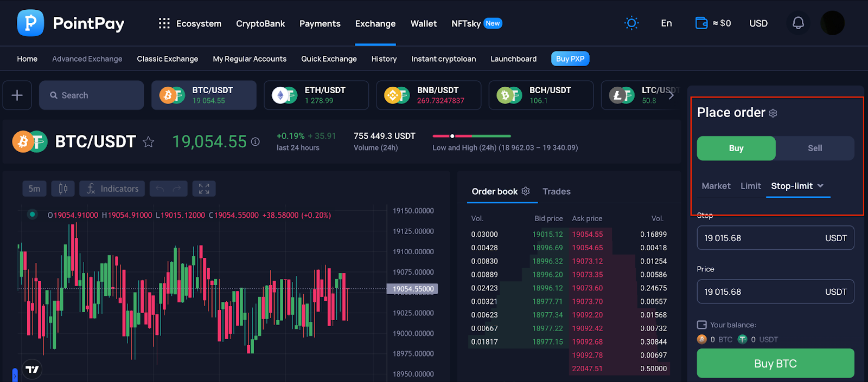The height and width of the screenshot is (382, 868).
Task: Open Wallet in top navigation
Action: click(424, 23)
